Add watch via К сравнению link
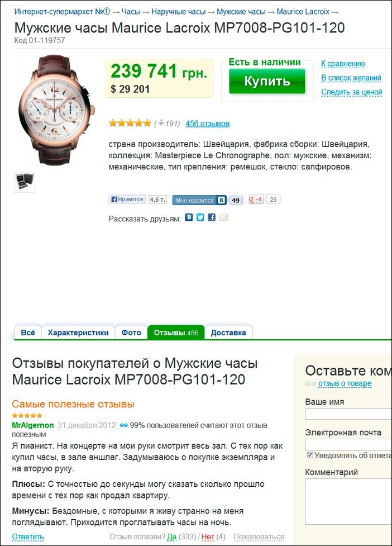 [x=343, y=63]
